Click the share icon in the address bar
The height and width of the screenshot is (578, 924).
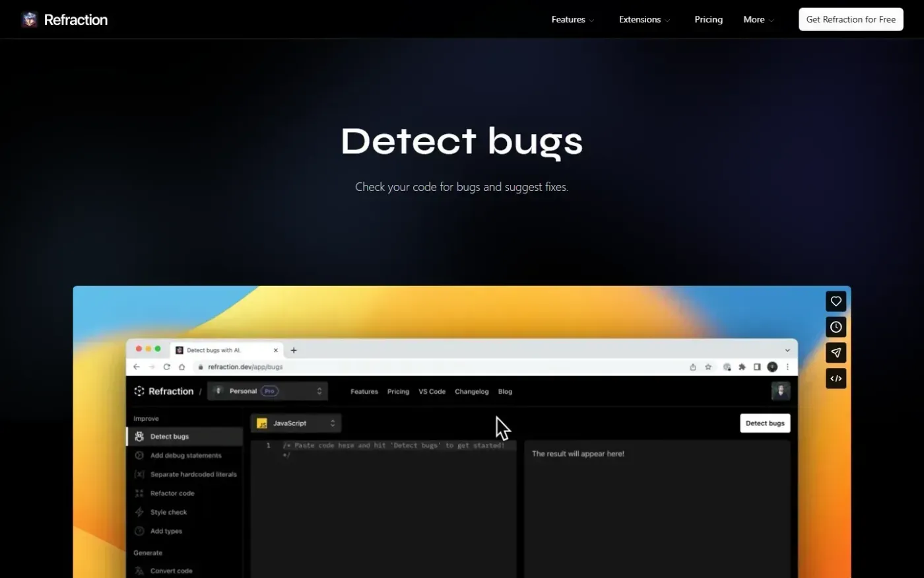pos(693,367)
